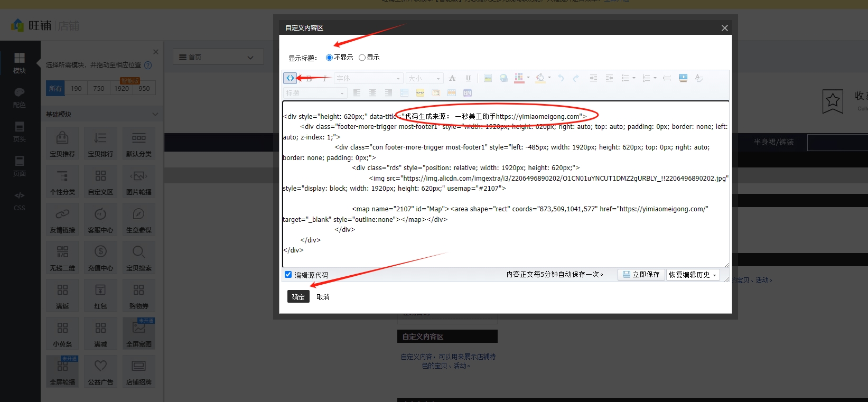Apply italic formatting in the editor toolbar
The width and height of the screenshot is (868, 402).
click(324, 78)
